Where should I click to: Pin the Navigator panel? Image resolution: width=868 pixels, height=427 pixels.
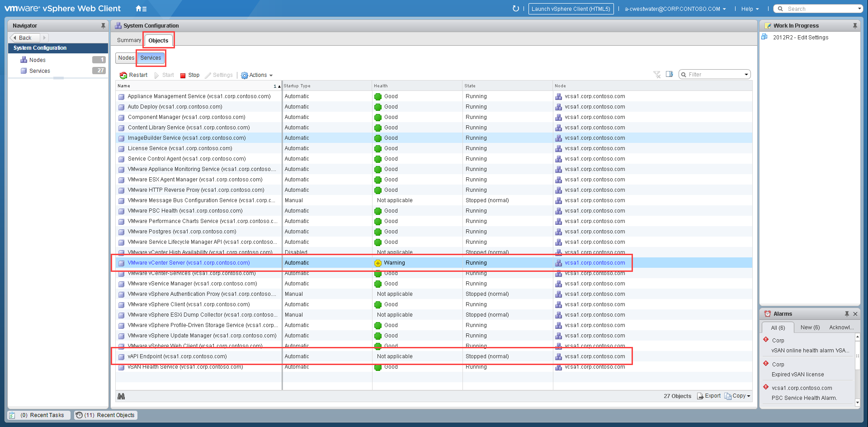point(103,26)
